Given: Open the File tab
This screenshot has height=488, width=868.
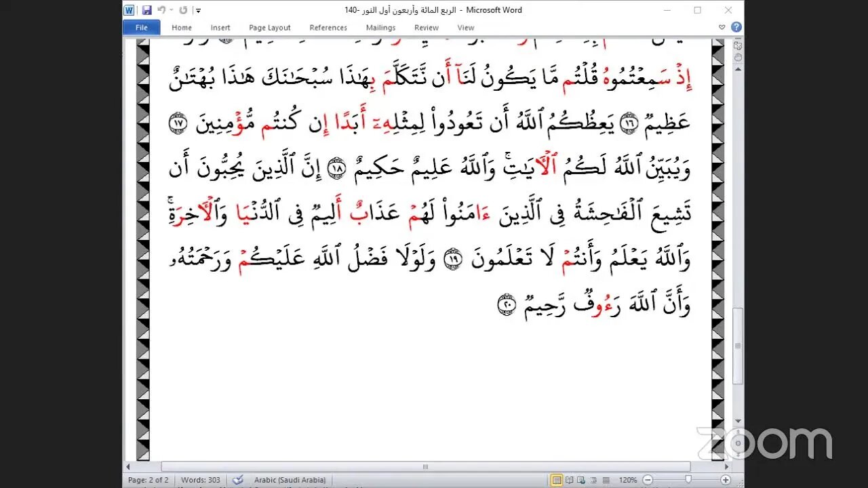Looking at the screenshot, I should coord(142,28).
